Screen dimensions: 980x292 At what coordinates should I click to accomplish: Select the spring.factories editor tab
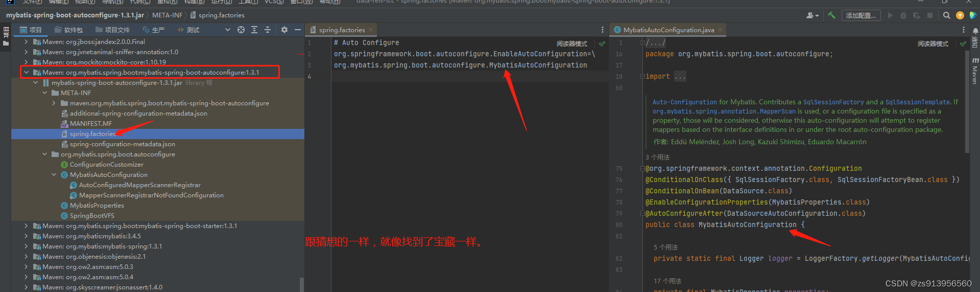pos(342,30)
